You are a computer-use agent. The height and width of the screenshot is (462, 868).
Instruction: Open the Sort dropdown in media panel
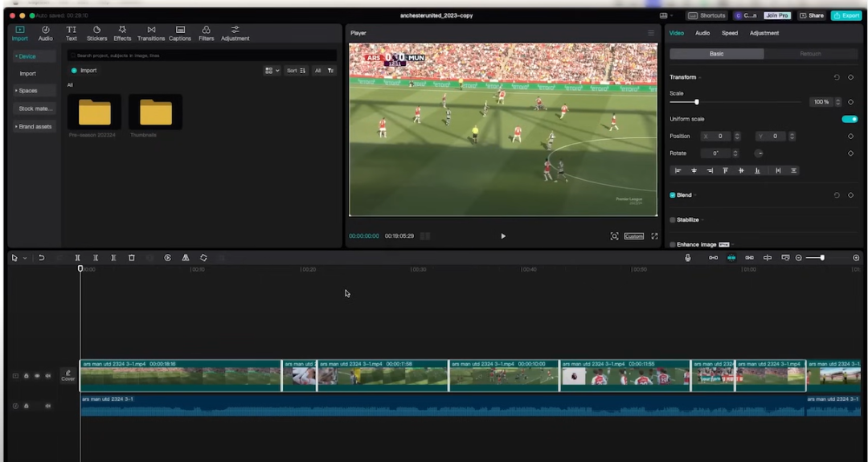296,71
